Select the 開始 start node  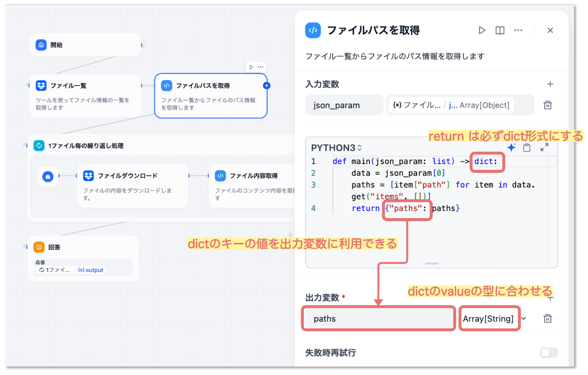[85, 45]
